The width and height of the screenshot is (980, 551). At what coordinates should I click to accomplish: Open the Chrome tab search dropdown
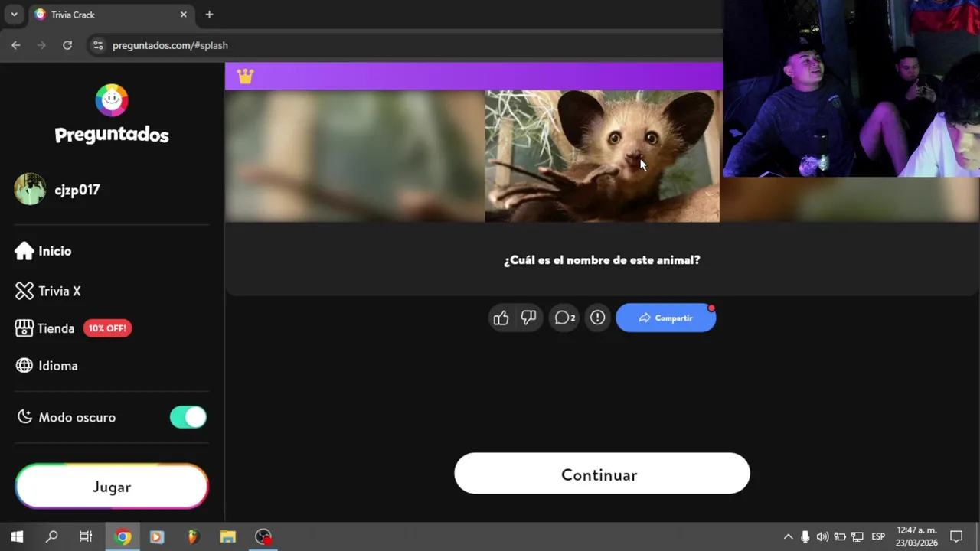tap(14, 15)
